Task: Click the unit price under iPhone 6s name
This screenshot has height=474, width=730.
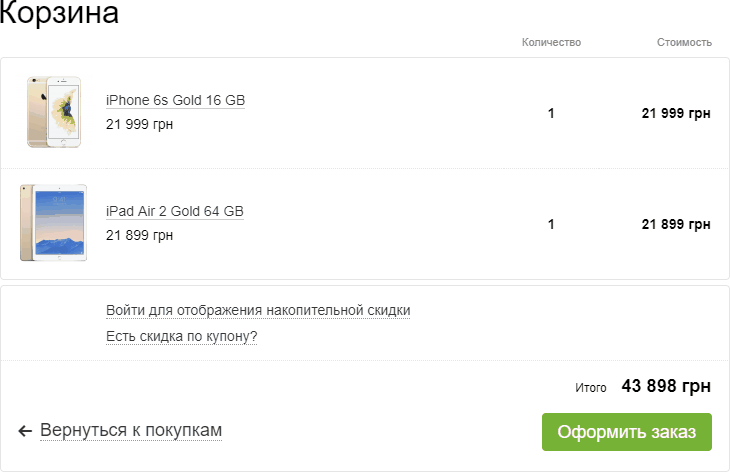Action: pyautogui.click(x=139, y=124)
